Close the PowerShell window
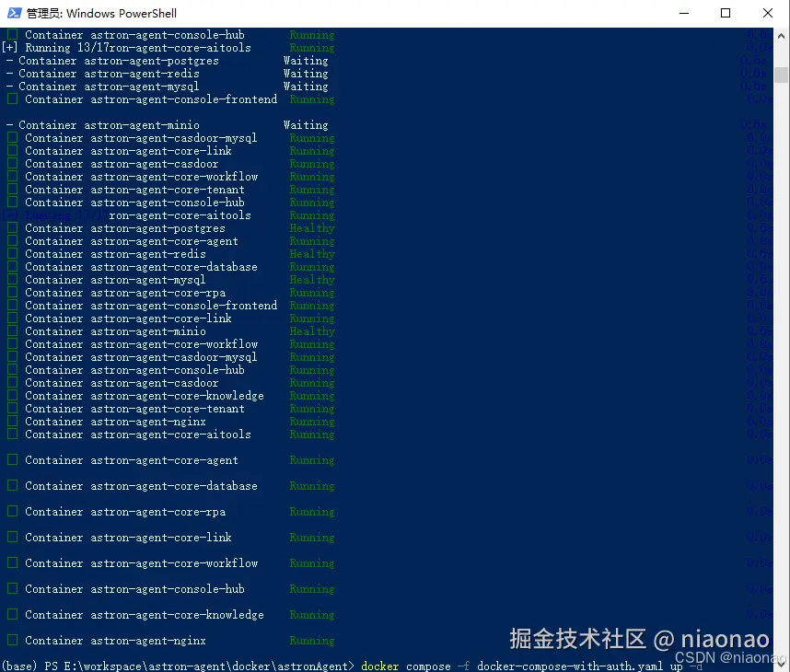This screenshot has width=790, height=672. pos(767,13)
